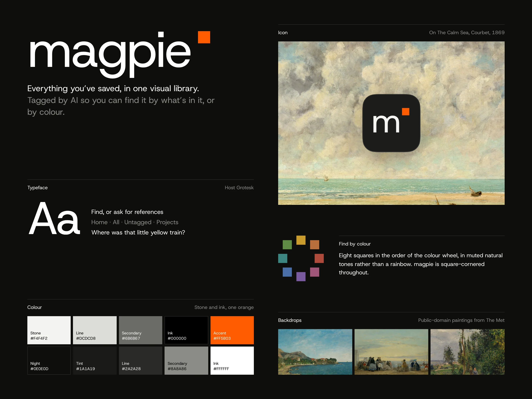Click the Line #DCDCD8 swatch

pyautogui.click(x=95, y=330)
